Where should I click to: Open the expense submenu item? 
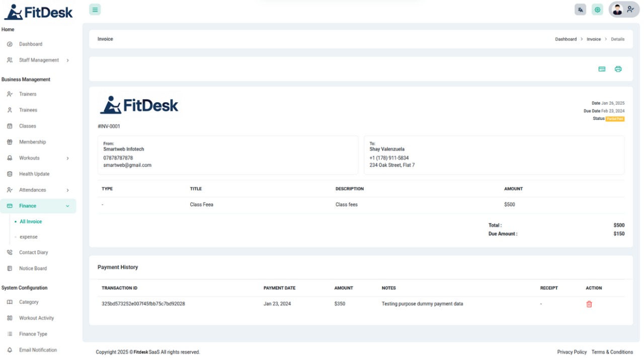pos(29,237)
